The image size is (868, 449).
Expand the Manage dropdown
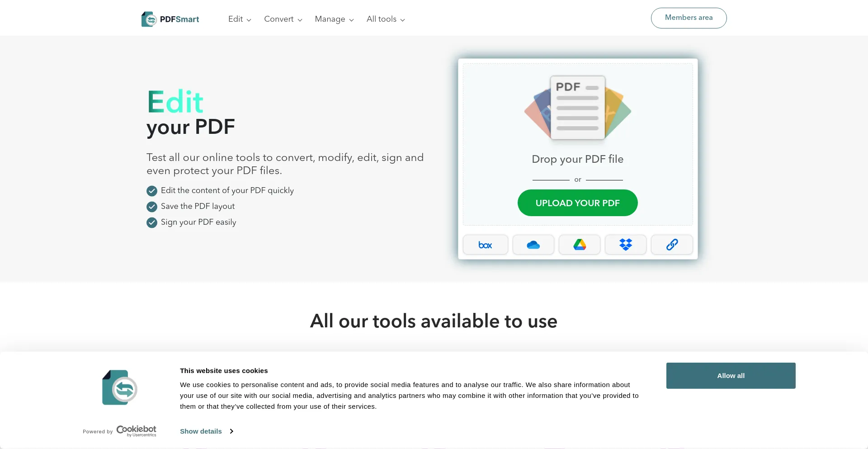(334, 19)
